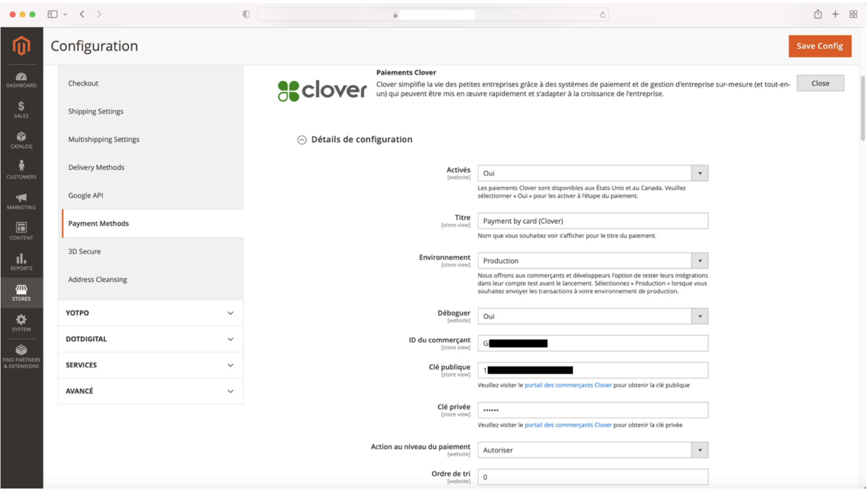Reload the page with the refresh icon

click(x=603, y=15)
